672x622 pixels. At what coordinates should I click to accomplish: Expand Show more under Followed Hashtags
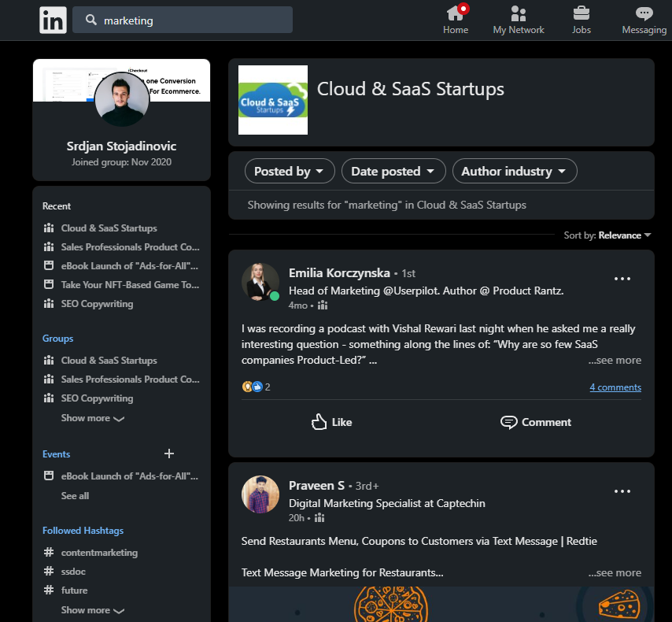point(93,610)
